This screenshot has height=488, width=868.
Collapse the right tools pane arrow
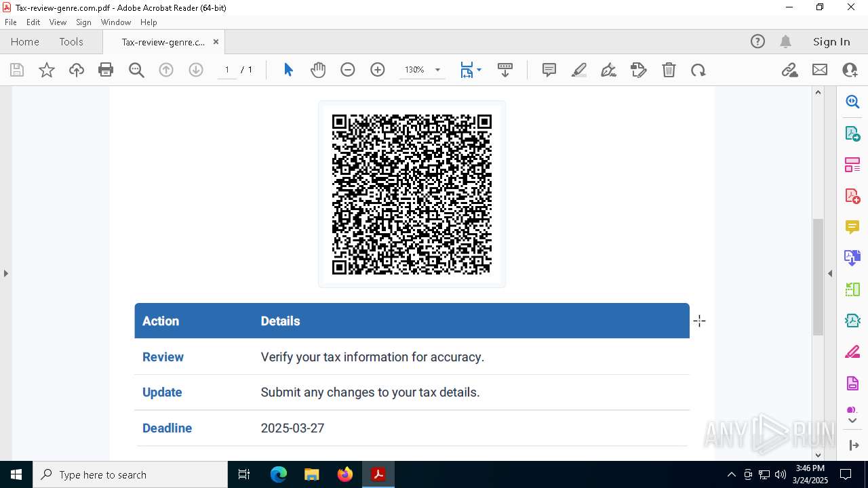(830, 273)
